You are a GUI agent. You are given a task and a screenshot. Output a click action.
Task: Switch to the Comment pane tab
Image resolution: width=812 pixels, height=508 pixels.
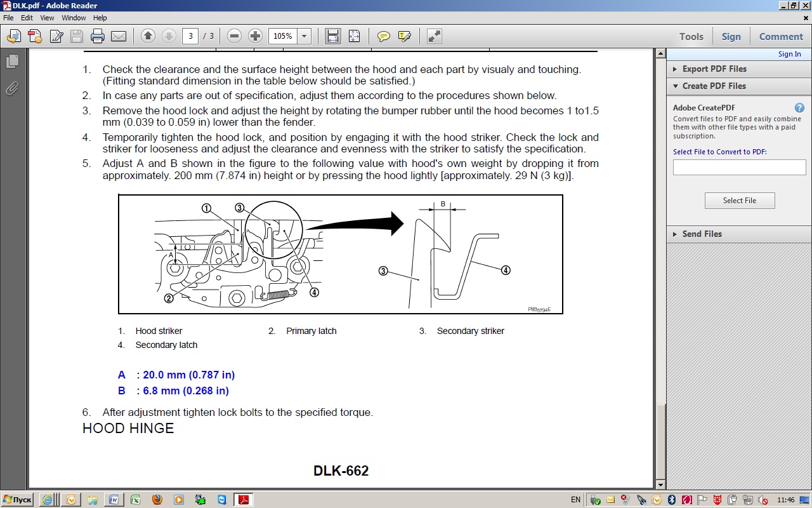[x=781, y=36]
